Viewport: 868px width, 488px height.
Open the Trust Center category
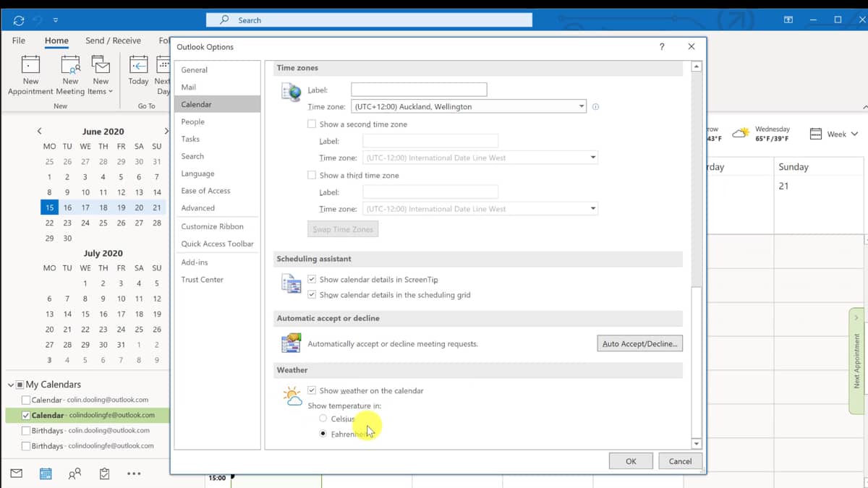217,279
